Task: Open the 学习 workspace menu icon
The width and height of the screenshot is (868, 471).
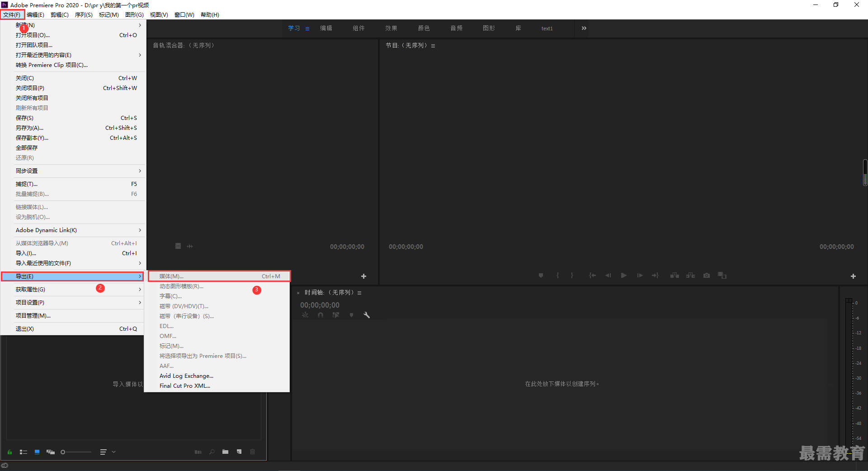Action: click(x=307, y=29)
